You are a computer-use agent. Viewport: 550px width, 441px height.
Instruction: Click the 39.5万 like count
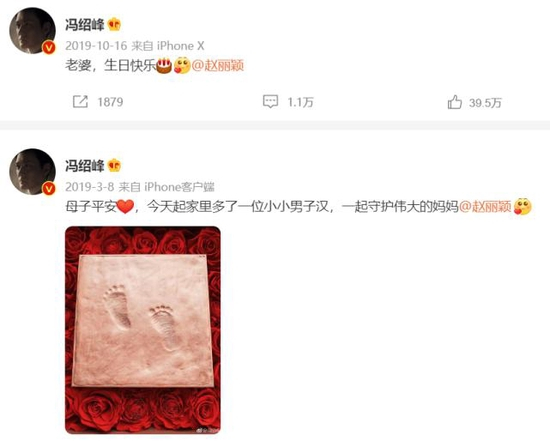[x=485, y=102]
